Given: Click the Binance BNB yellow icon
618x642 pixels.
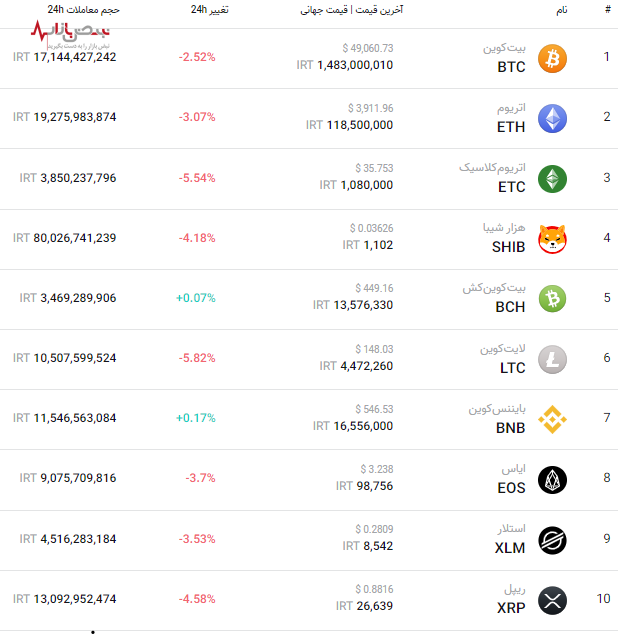Looking at the screenshot, I should 552,419.
